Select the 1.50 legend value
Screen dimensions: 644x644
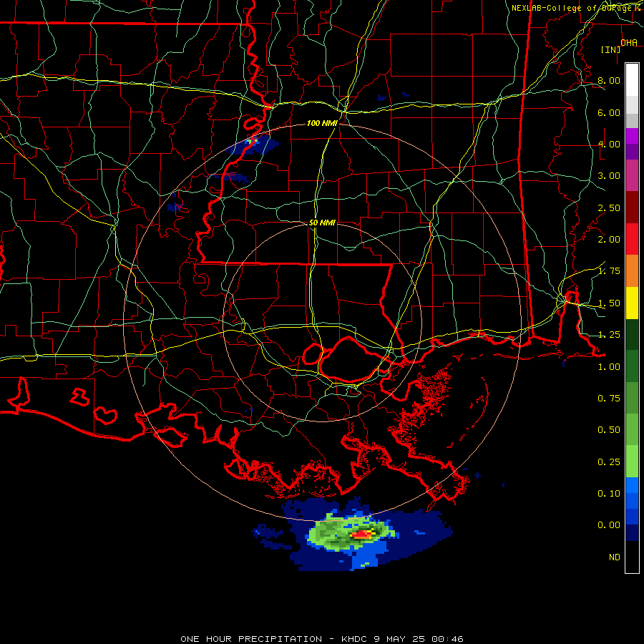click(609, 303)
